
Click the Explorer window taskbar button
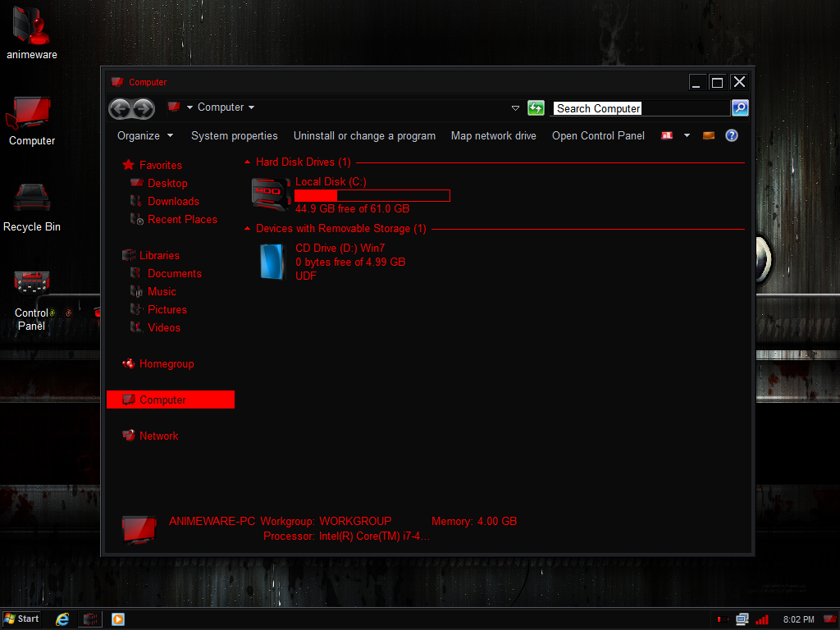click(90, 619)
